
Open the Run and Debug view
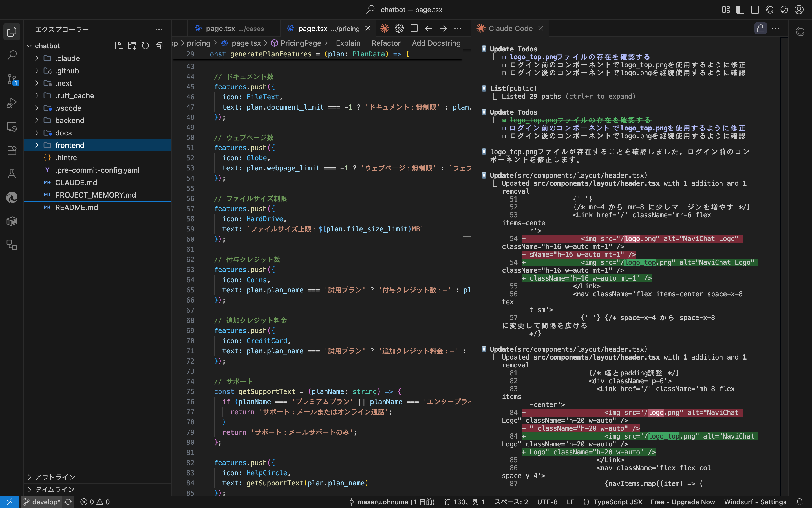pos(12,103)
